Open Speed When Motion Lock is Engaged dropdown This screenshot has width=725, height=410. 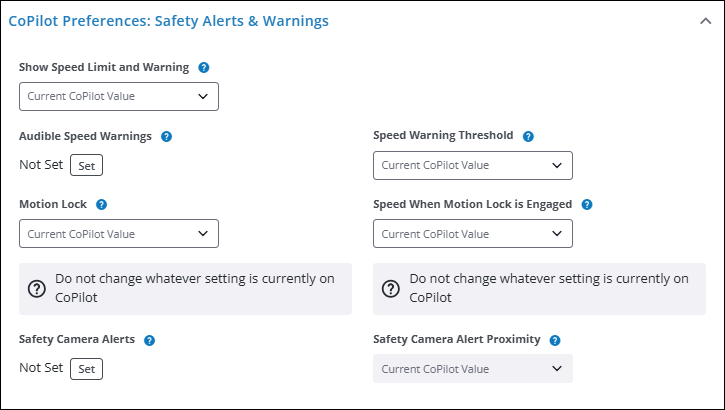(x=473, y=234)
